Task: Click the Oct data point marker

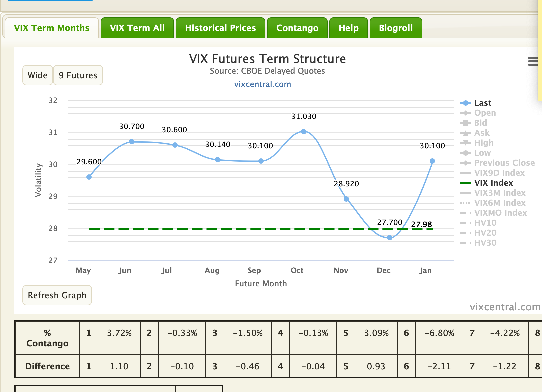Action: tap(304, 132)
